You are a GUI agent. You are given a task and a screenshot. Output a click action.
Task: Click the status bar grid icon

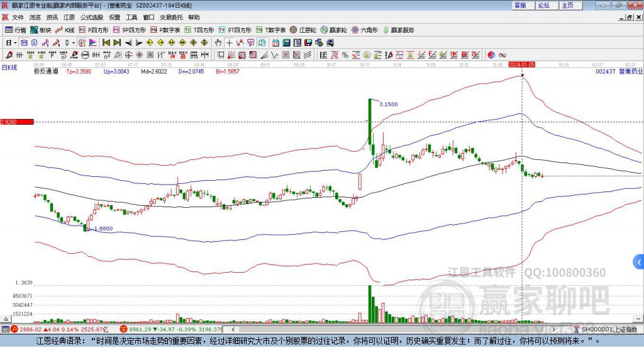point(5,329)
